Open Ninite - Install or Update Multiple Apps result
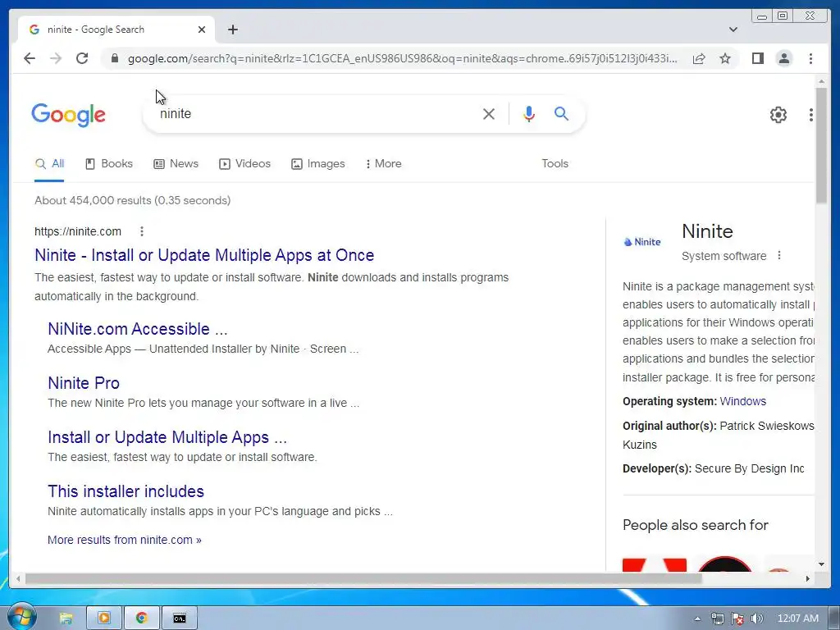This screenshot has width=840, height=630. point(204,255)
